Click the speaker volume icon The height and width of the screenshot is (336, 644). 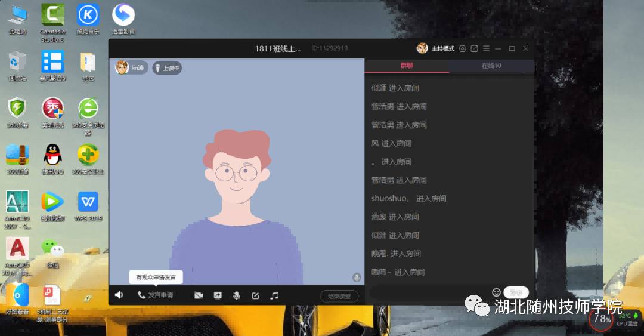point(119,295)
